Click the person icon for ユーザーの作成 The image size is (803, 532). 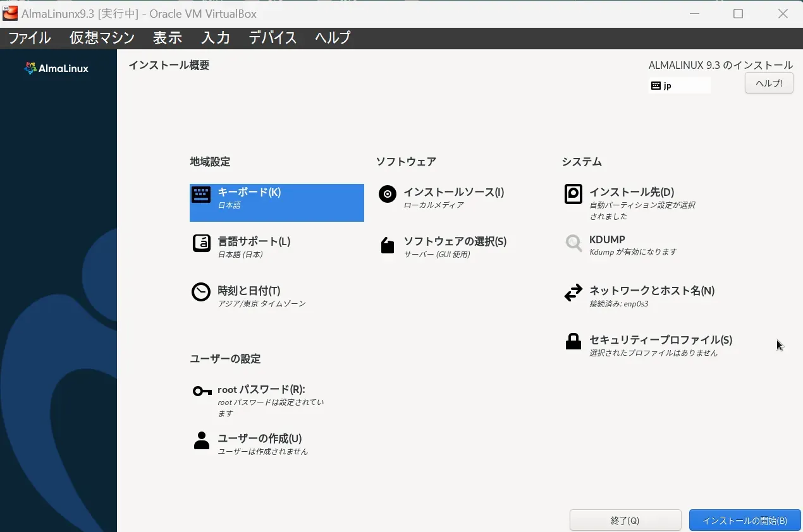pos(201,440)
